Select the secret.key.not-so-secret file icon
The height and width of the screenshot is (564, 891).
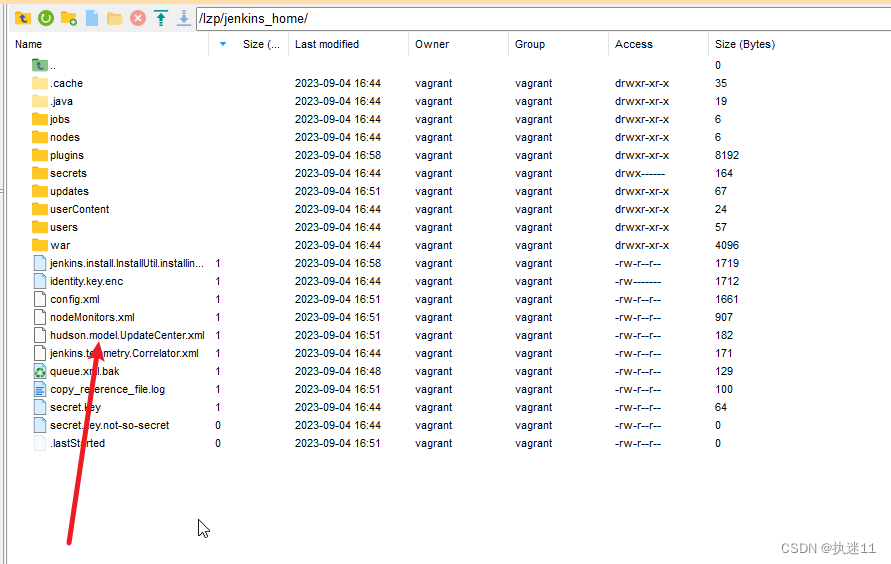pos(40,425)
